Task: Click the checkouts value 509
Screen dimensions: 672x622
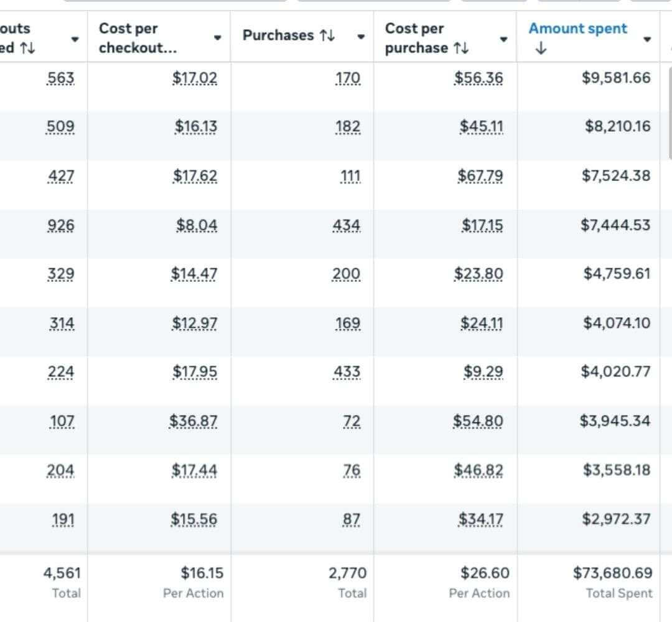Action: tap(60, 127)
